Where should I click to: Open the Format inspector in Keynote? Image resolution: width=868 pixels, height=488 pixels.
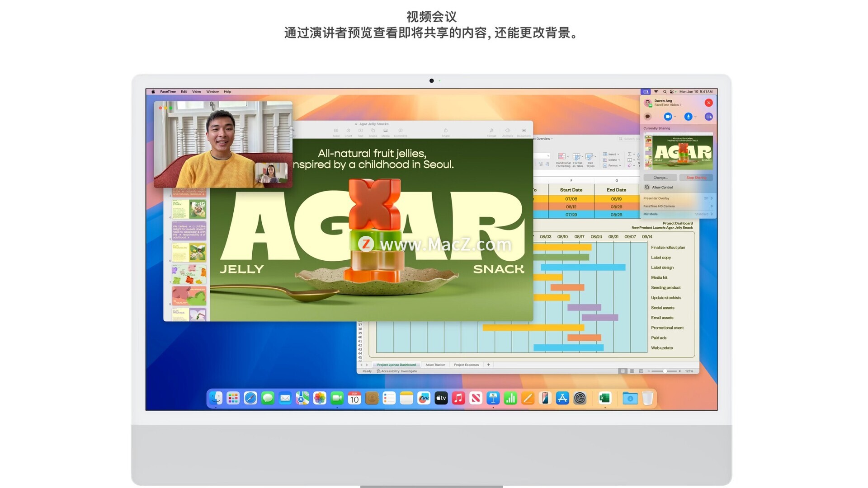[x=491, y=132]
